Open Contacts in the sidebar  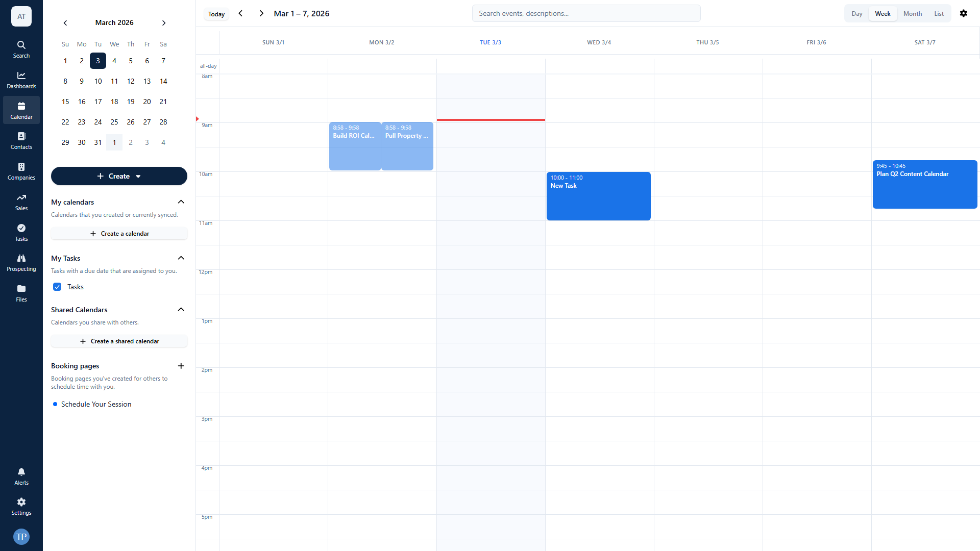21,141
